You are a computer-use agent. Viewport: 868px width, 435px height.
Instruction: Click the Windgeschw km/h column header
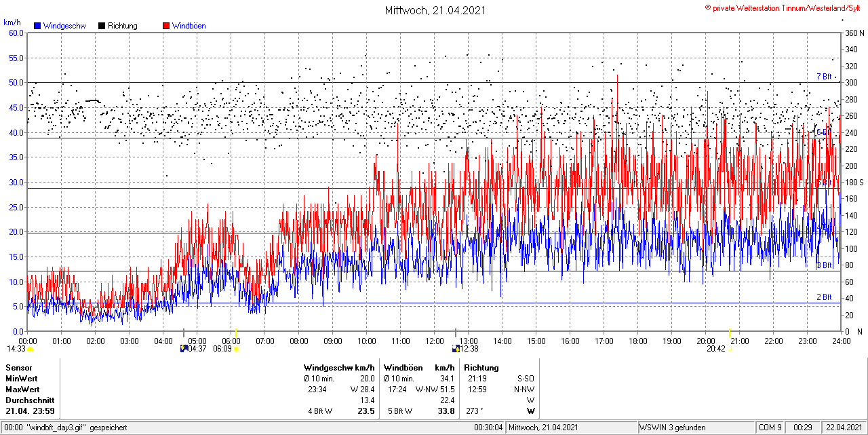click(x=339, y=368)
